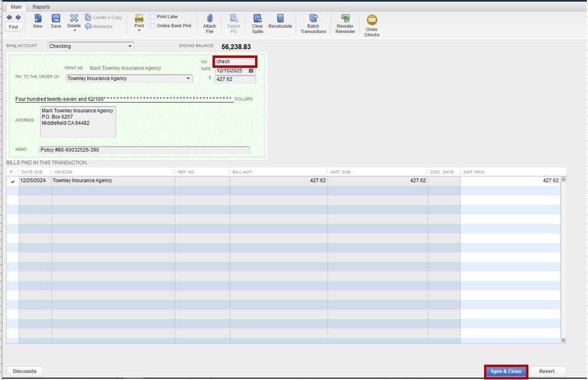
Task: Open the calendar date picker icon
Action: [251, 70]
